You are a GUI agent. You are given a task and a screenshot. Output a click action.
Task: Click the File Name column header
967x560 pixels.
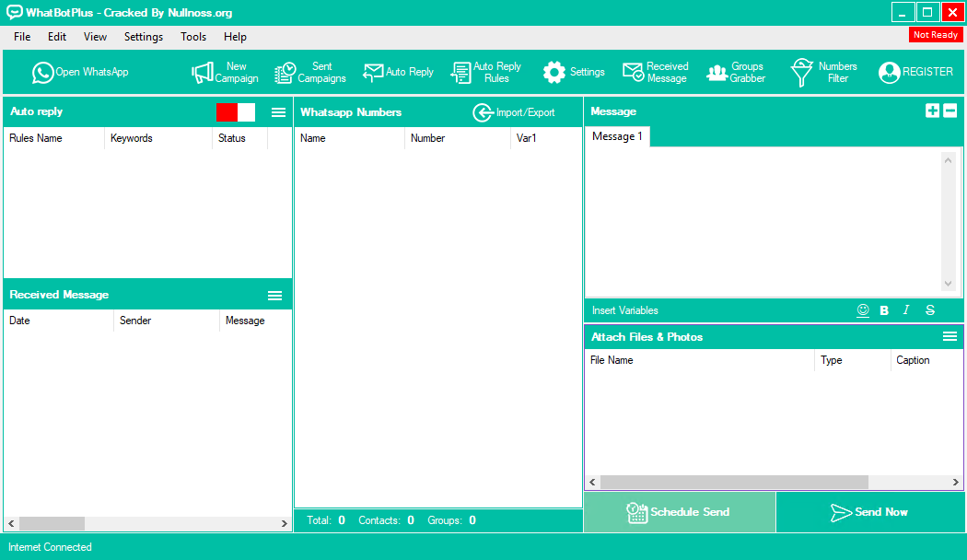(700, 360)
